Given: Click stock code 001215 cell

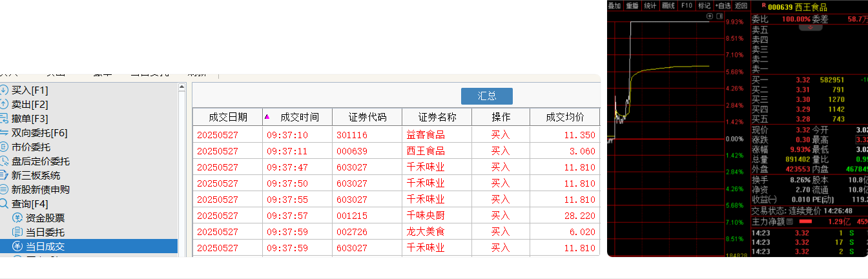Looking at the screenshot, I should click(x=367, y=216).
